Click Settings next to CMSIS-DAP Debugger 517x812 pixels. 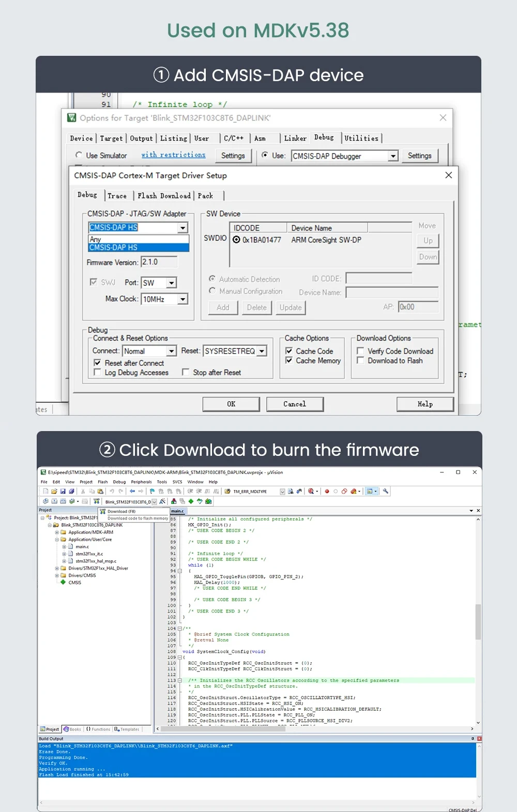[x=419, y=156]
